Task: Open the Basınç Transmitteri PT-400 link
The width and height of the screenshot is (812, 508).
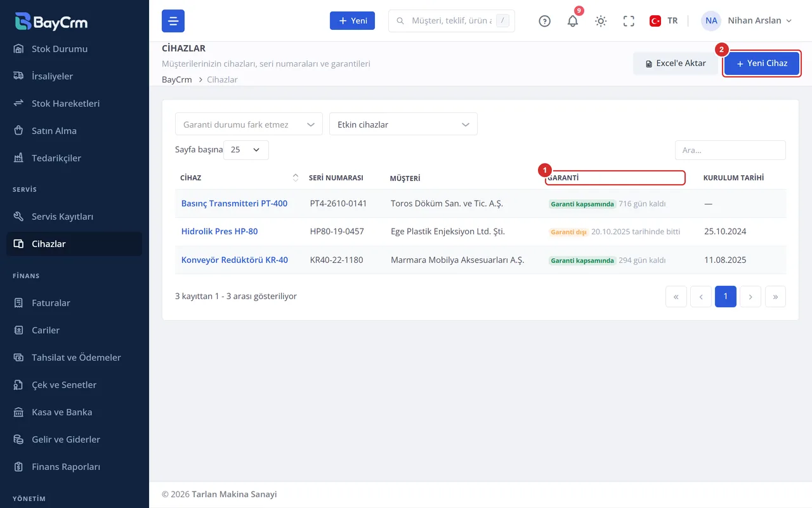Action: coord(234,204)
